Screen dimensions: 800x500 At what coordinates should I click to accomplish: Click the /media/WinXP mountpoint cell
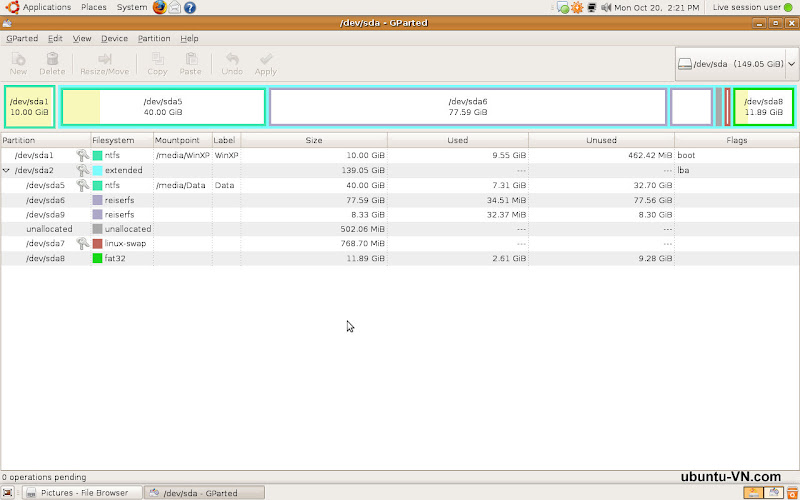pos(183,156)
